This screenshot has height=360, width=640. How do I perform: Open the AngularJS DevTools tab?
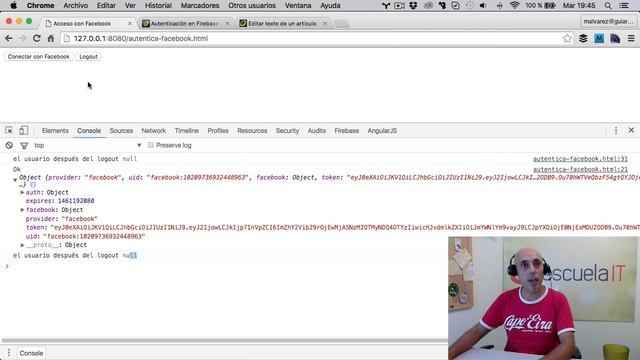[x=382, y=131]
